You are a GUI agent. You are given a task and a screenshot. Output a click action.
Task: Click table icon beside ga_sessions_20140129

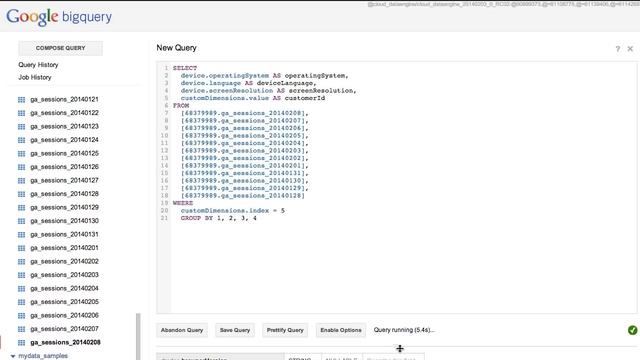pyautogui.click(x=22, y=207)
